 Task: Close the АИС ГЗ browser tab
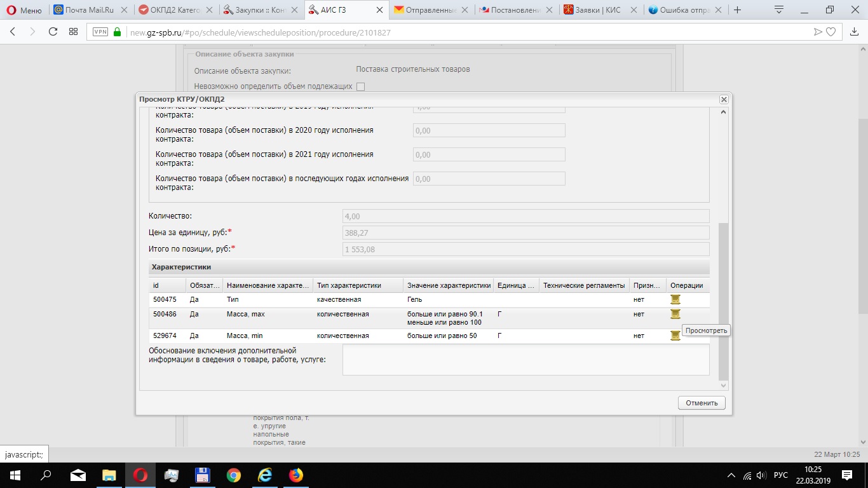tap(379, 10)
